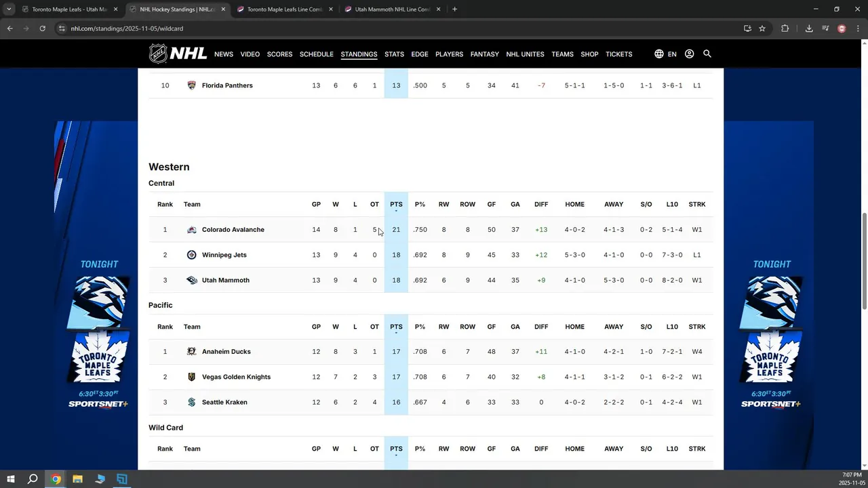Open the EN language selector
This screenshot has width=868, height=488.
click(x=672, y=54)
